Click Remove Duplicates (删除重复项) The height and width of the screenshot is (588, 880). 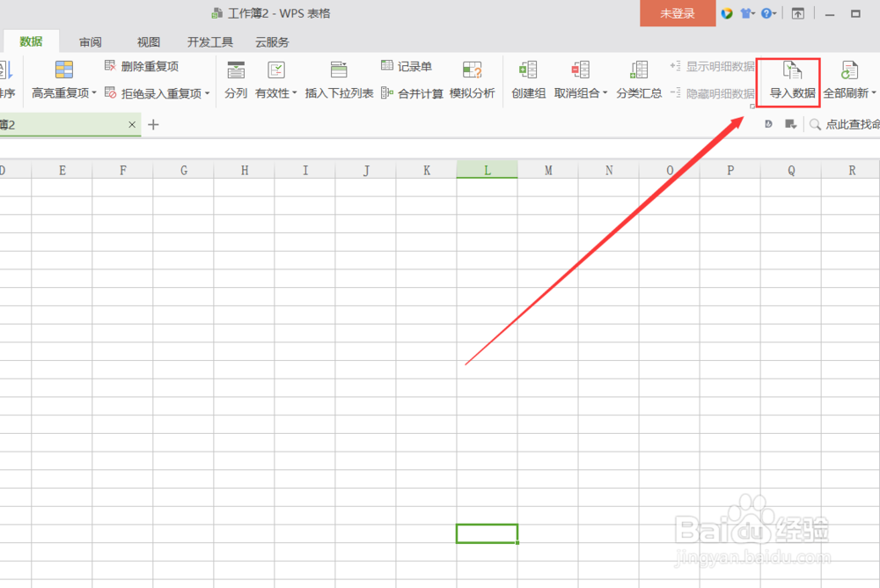click(142, 66)
